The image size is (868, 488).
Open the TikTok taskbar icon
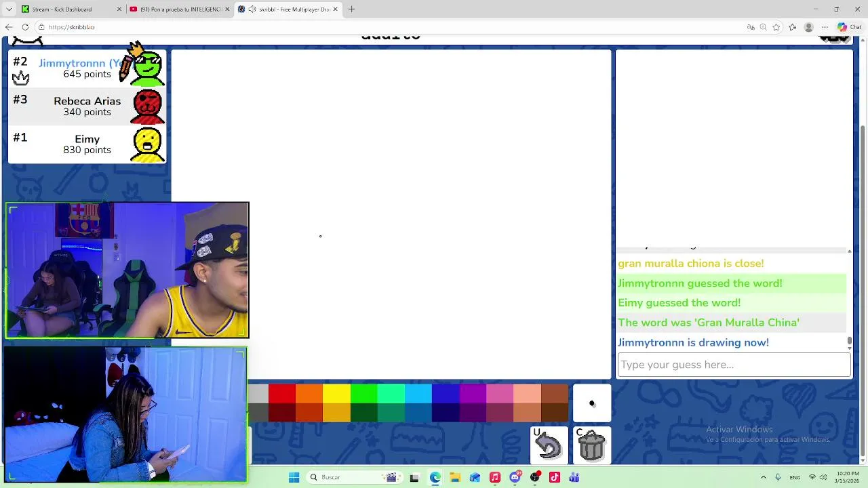(555, 477)
